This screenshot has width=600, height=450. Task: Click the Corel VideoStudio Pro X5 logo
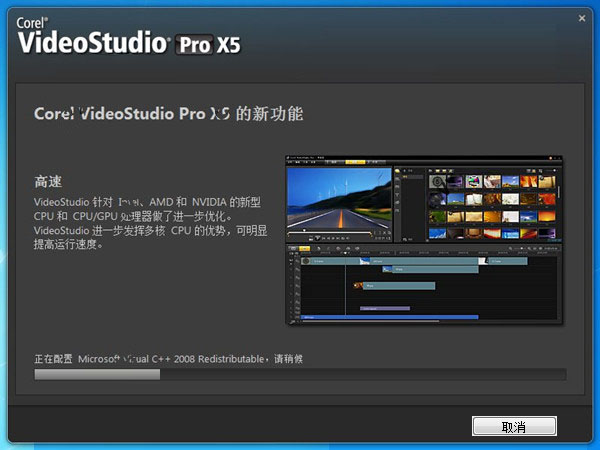pyautogui.click(x=129, y=36)
